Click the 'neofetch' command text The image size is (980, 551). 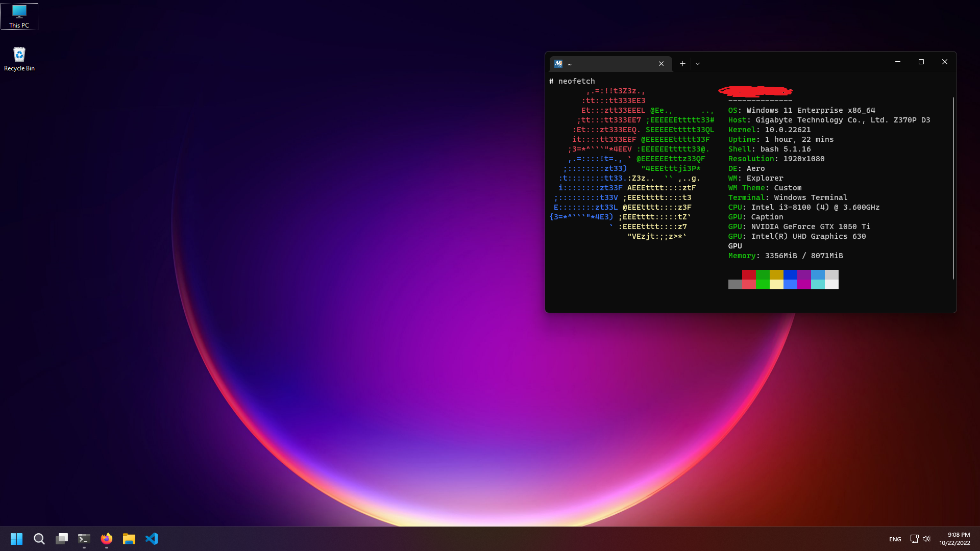(x=576, y=81)
